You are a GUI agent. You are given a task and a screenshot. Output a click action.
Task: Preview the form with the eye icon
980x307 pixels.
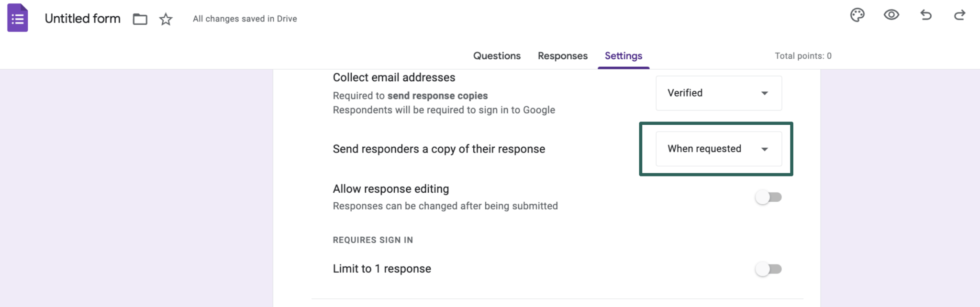[891, 15]
